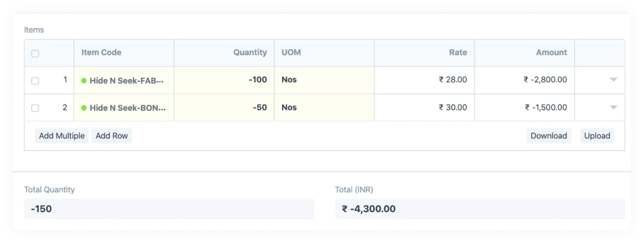Viewport: 644px width, 243px height.
Task: Click the Total (INR) field
Action: point(480,209)
